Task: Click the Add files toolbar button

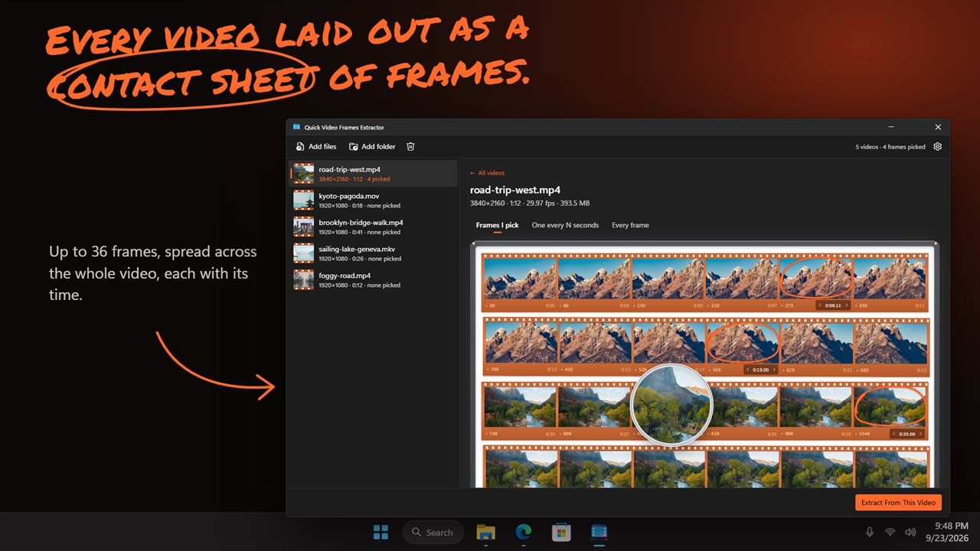Action: 316,146
